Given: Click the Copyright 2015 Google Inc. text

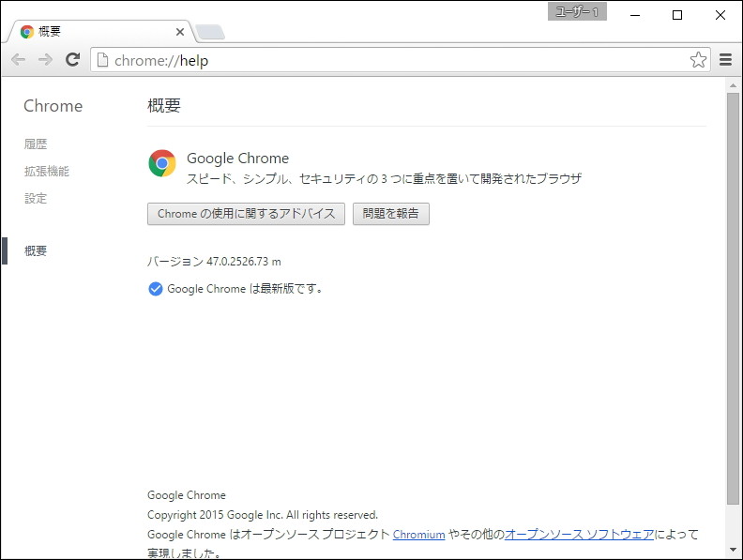Looking at the screenshot, I should 263,515.
